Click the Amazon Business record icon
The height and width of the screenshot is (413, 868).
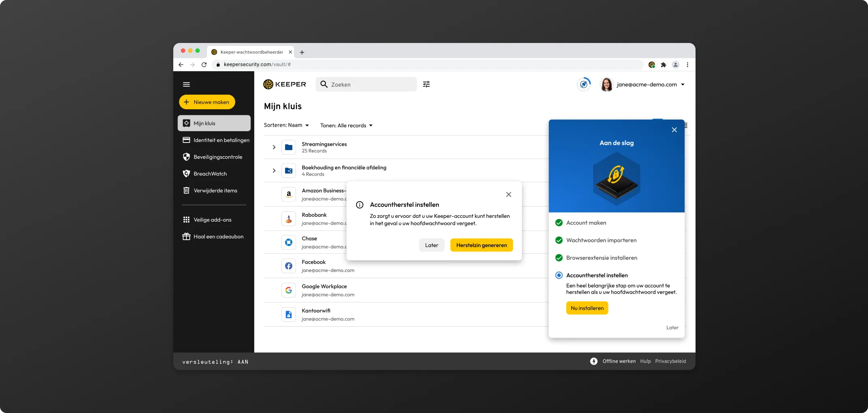289,194
